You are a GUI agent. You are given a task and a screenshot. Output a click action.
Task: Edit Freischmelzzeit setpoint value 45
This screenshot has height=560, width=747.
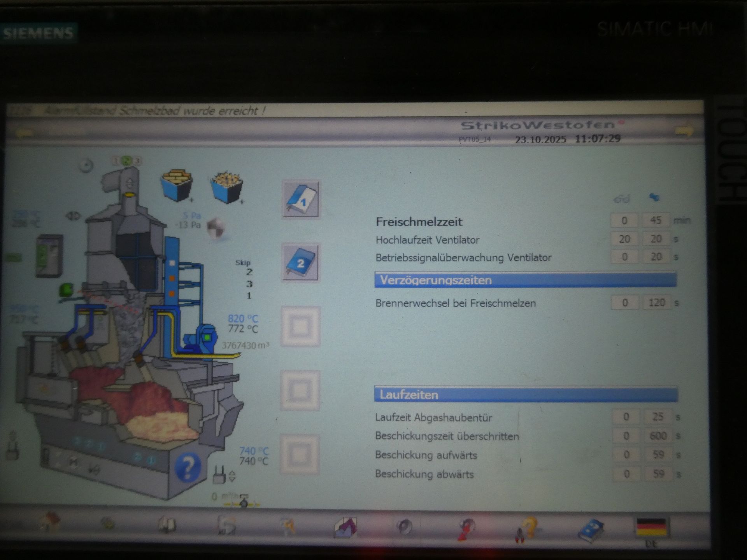656,220
